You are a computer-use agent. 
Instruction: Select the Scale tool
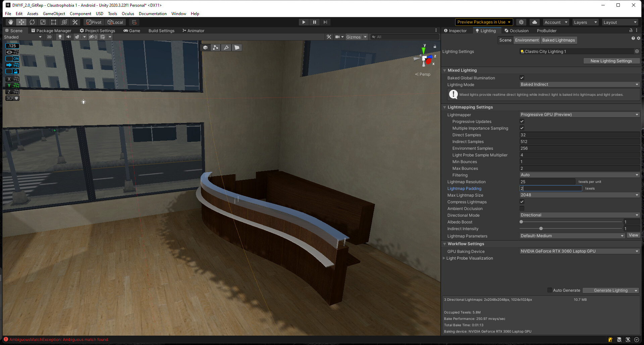pyautogui.click(x=43, y=22)
